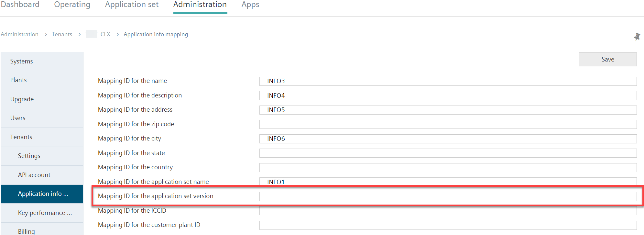The width and height of the screenshot is (644, 235).
Task: Go to Users in the sidebar
Action: point(42,118)
